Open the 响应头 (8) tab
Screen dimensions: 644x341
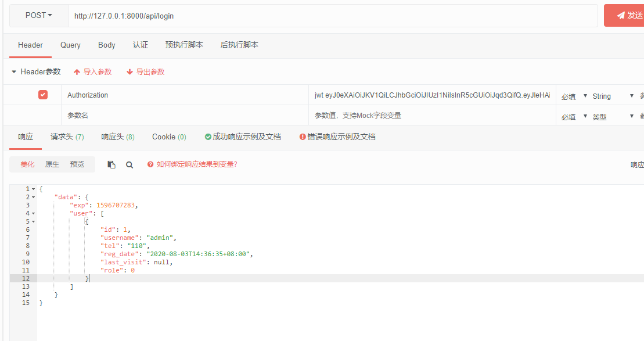pos(117,137)
